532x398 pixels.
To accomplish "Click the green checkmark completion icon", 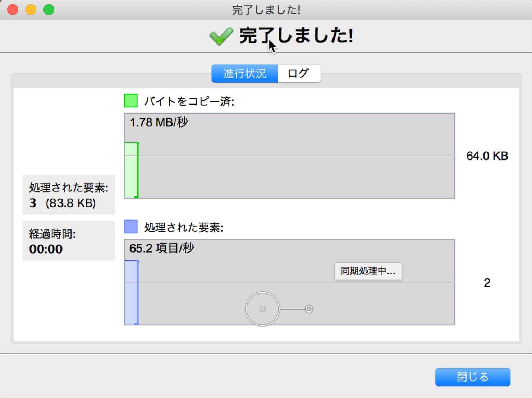I will pyautogui.click(x=221, y=36).
